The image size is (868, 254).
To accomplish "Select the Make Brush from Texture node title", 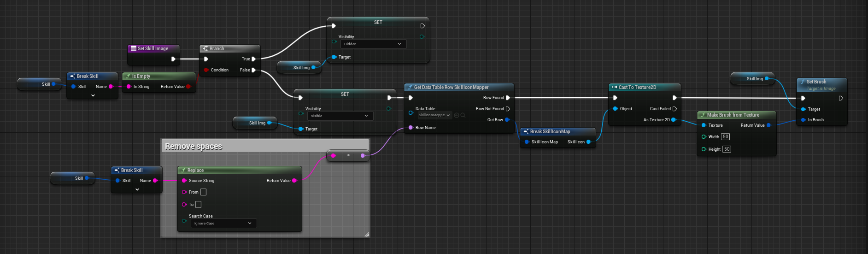I will point(733,115).
